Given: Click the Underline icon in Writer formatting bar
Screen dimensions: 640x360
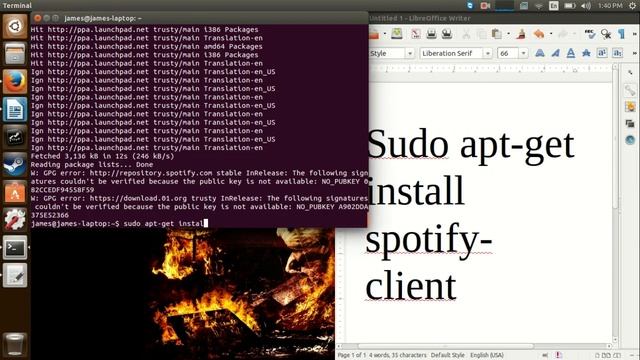Looking at the screenshot, I should point(571,53).
